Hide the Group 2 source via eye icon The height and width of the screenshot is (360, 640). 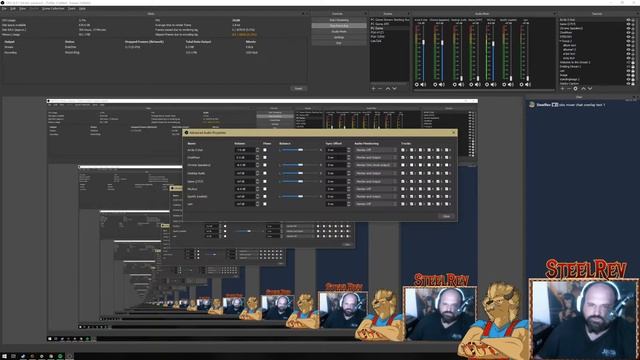pyautogui.click(x=629, y=41)
